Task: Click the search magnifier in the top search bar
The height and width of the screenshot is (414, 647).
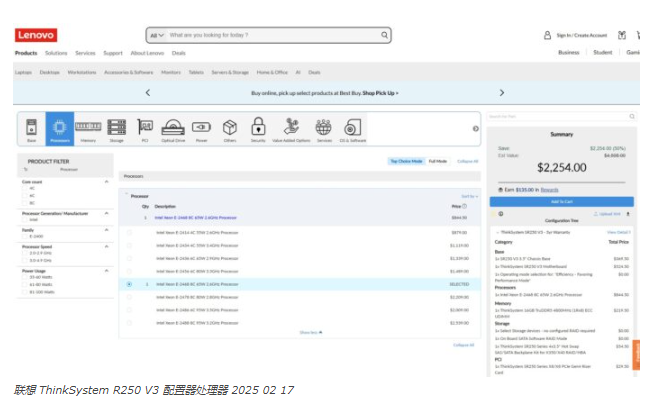Action: click(x=384, y=35)
